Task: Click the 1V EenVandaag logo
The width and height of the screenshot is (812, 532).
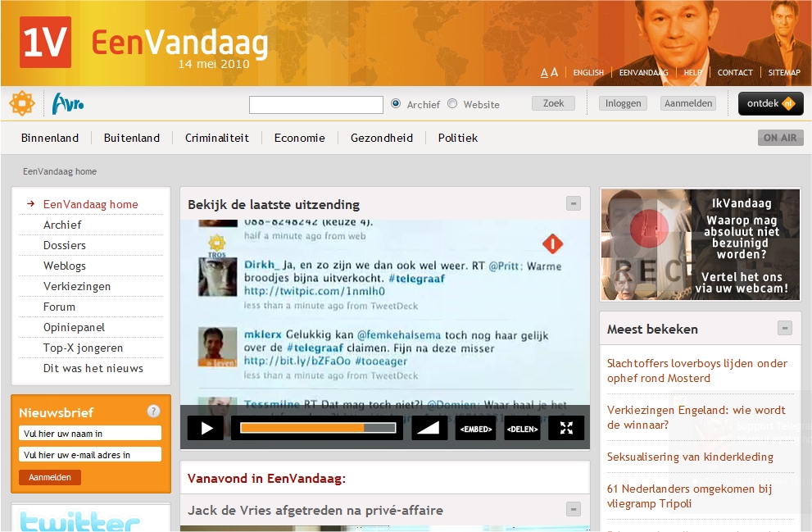Action: (143, 42)
